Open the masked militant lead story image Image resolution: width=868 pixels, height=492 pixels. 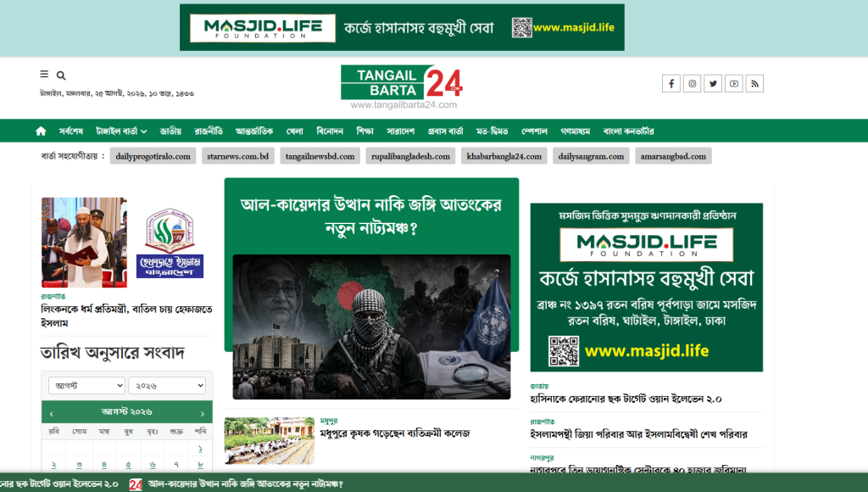[x=371, y=327]
